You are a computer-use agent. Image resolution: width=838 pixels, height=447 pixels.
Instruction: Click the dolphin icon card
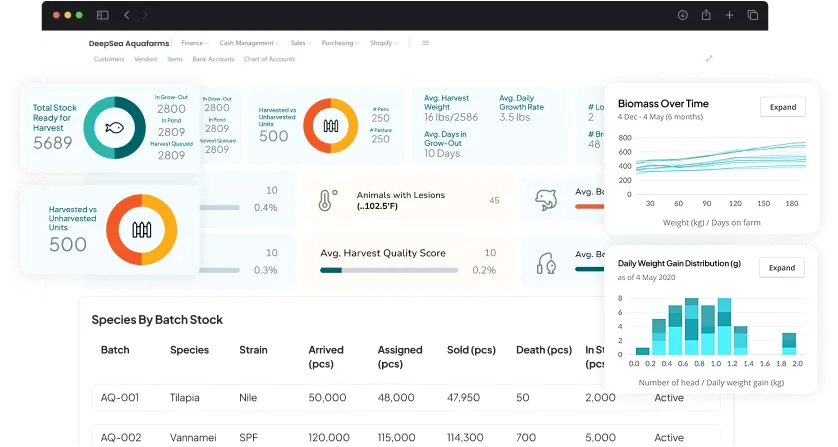[x=545, y=199]
